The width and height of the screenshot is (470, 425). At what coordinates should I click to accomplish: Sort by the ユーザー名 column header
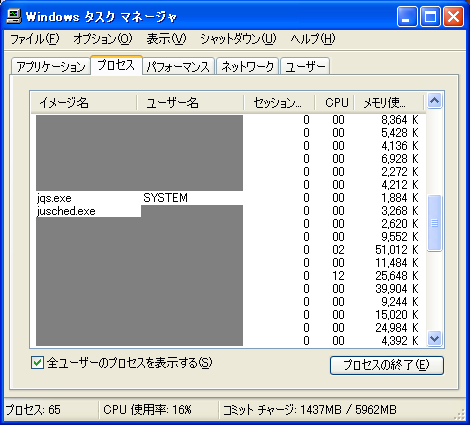(190, 102)
